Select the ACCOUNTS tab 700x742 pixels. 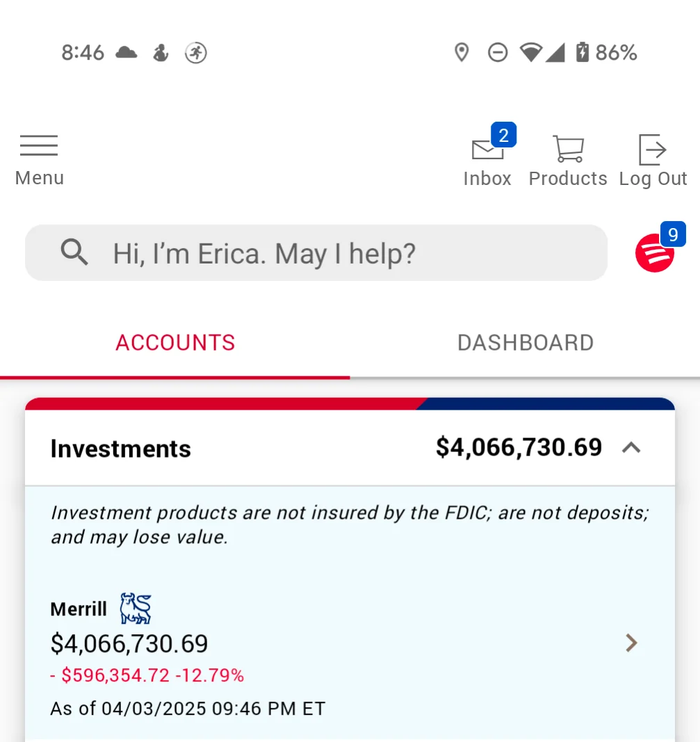pos(175,343)
